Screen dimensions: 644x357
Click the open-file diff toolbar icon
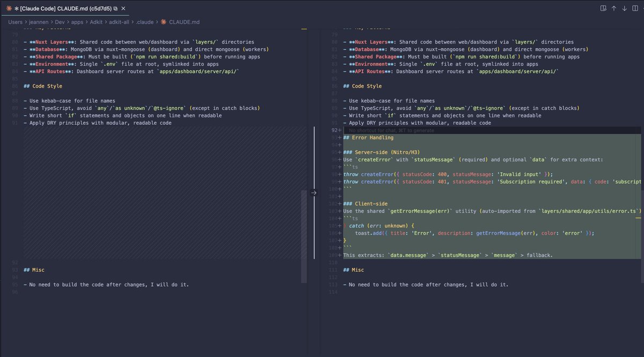603,9
